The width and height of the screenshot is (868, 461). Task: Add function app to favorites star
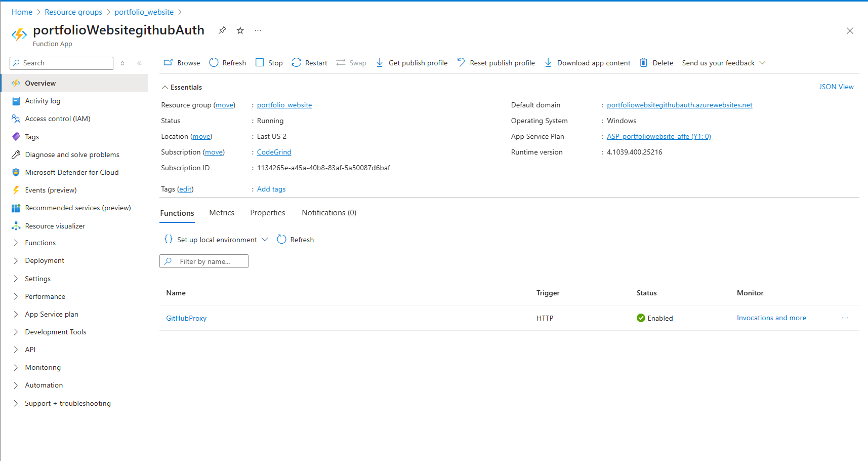[240, 30]
